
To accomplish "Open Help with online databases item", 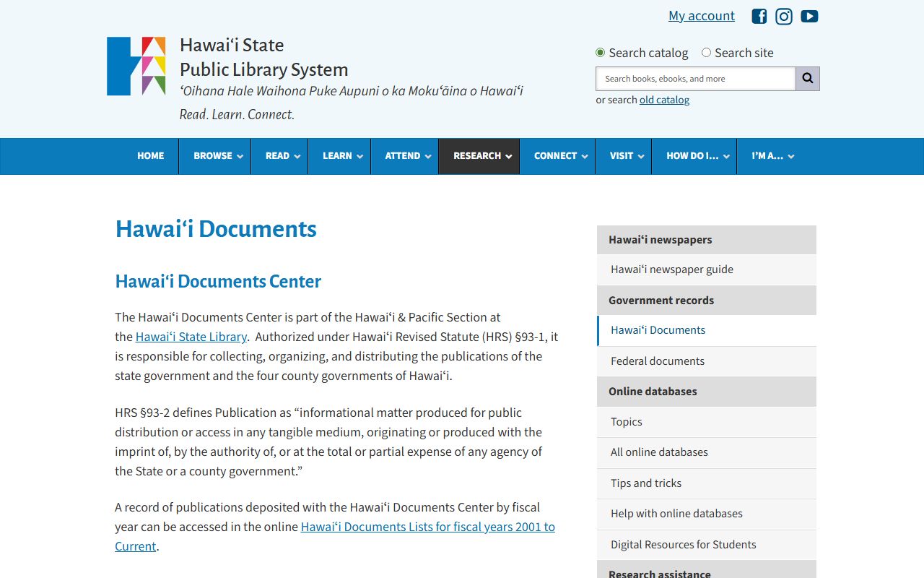I will [707, 514].
